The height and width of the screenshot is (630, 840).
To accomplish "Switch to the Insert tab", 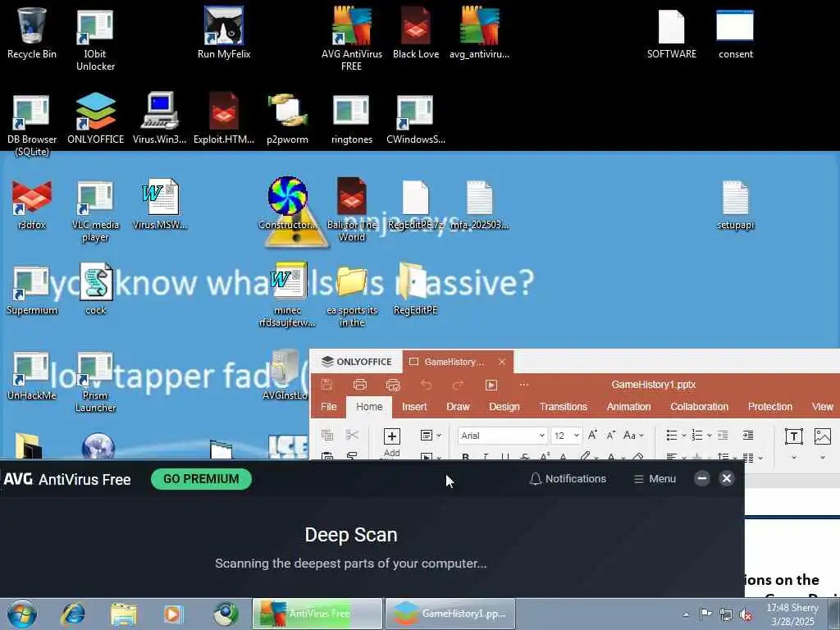I will 414,407.
